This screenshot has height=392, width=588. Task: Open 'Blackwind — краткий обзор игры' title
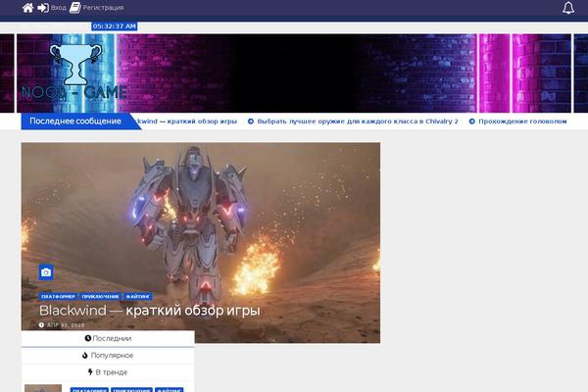[x=150, y=311]
